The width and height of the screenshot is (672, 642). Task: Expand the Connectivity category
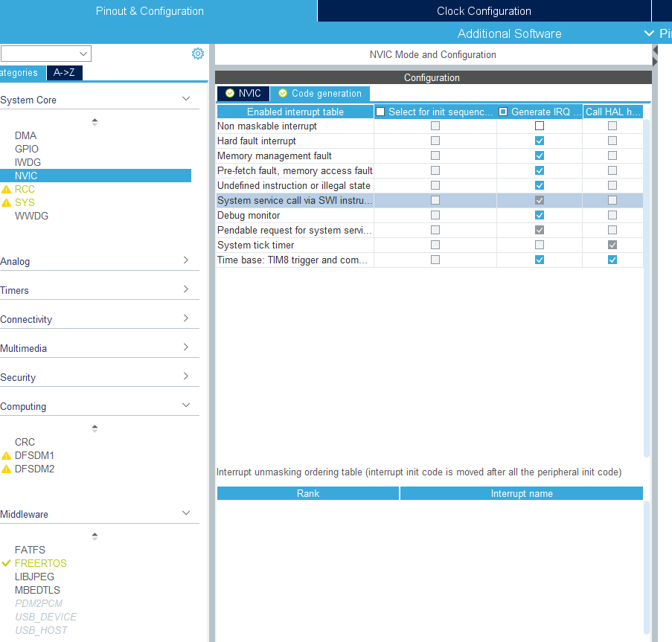click(186, 318)
